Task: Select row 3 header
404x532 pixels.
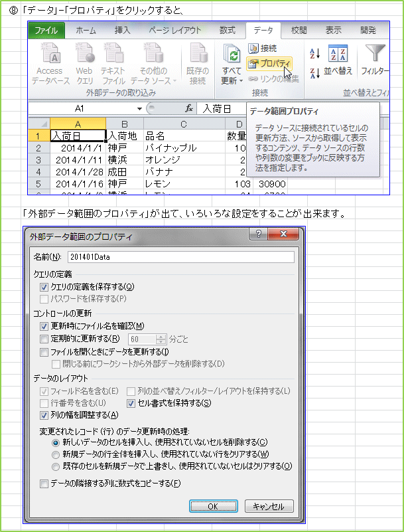Action: click(38, 159)
